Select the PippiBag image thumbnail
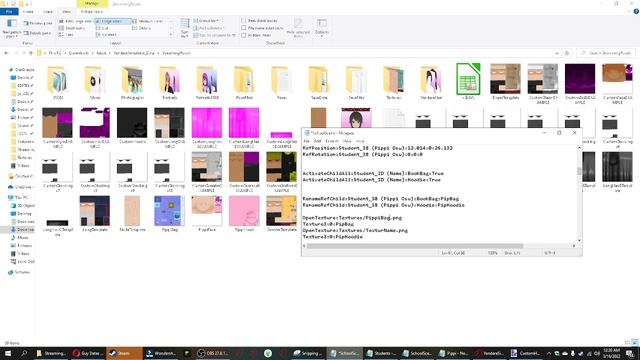This screenshot has height=360, width=640. click(x=169, y=214)
